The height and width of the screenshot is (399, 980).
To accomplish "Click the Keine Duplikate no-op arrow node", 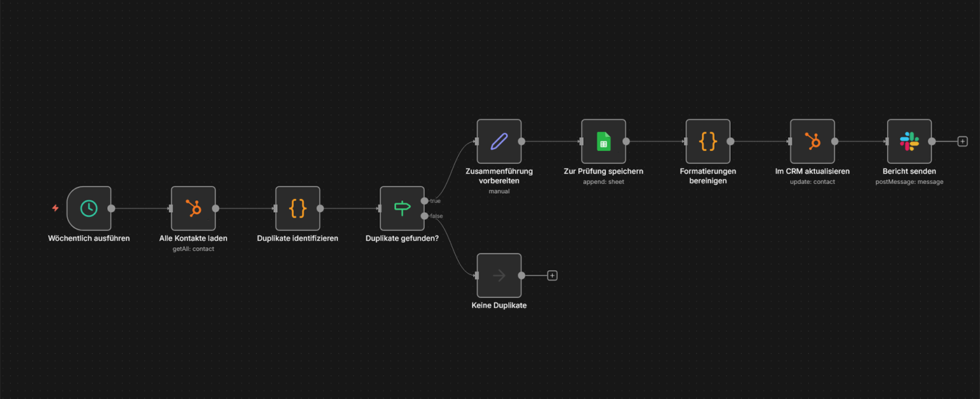I will pyautogui.click(x=498, y=275).
